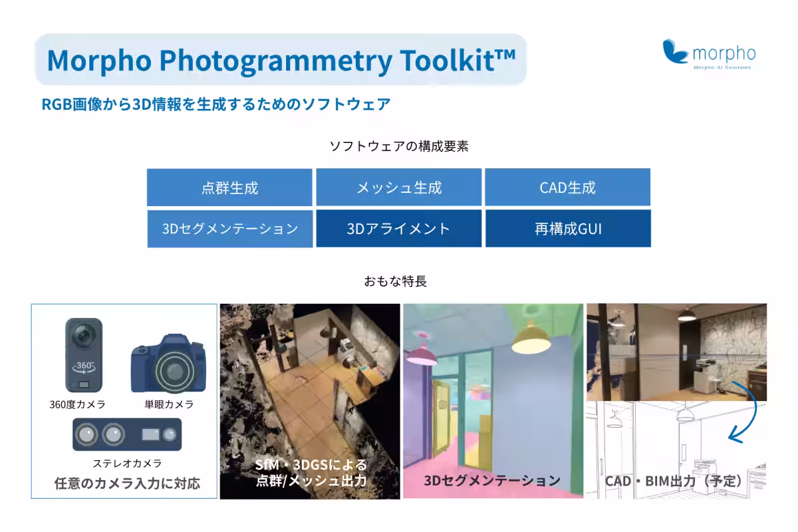
Task: Select the 3Dアライメント box
Action: click(399, 229)
